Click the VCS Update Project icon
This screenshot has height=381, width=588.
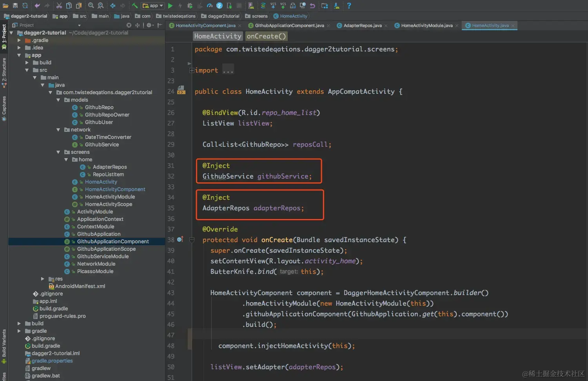pyautogui.click(x=273, y=5)
